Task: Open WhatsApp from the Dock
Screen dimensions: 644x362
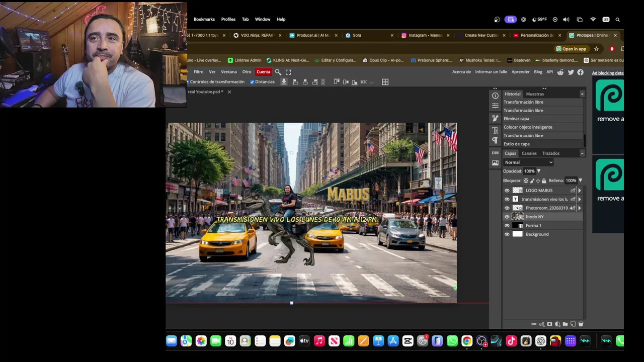Action: coord(452,341)
